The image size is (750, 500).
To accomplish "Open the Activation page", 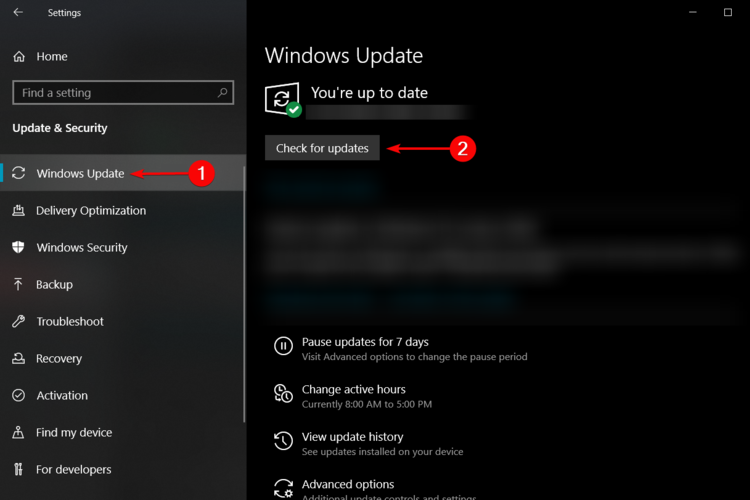I will click(123, 395).
